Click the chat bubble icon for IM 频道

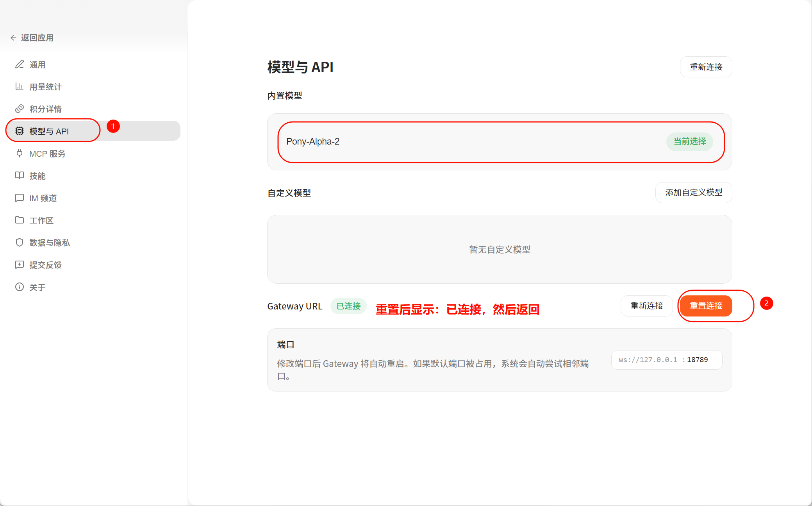click(20, 198)
